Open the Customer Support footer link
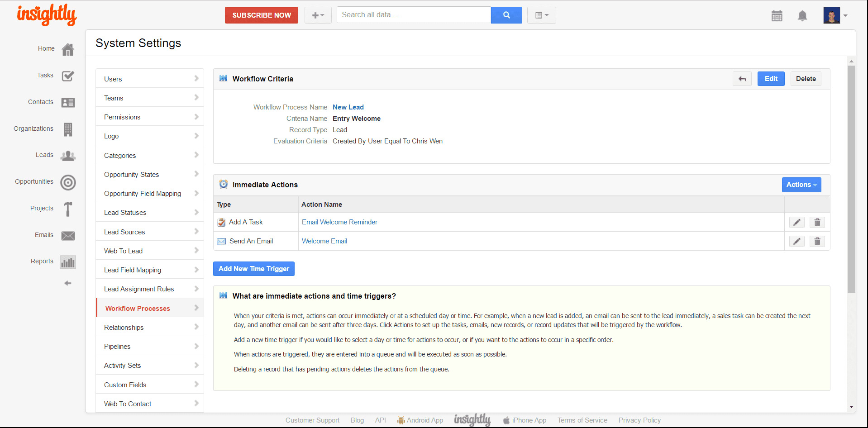 tap(312, 420)
